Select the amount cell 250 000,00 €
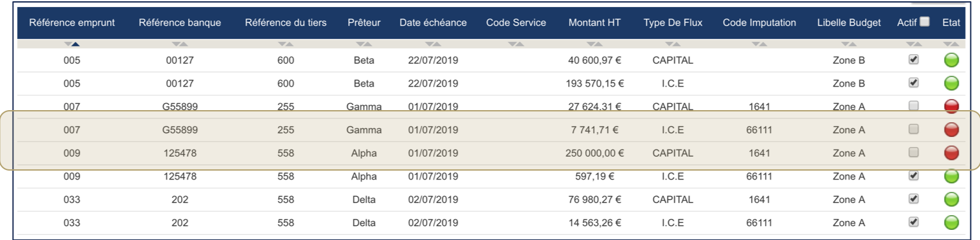This screenshot has height=240, width=980. coord(595,153)
